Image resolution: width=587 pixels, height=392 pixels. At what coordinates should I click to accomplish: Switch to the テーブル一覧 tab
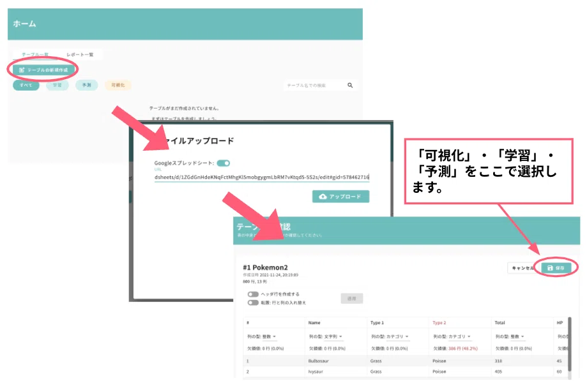click(35, 55)
